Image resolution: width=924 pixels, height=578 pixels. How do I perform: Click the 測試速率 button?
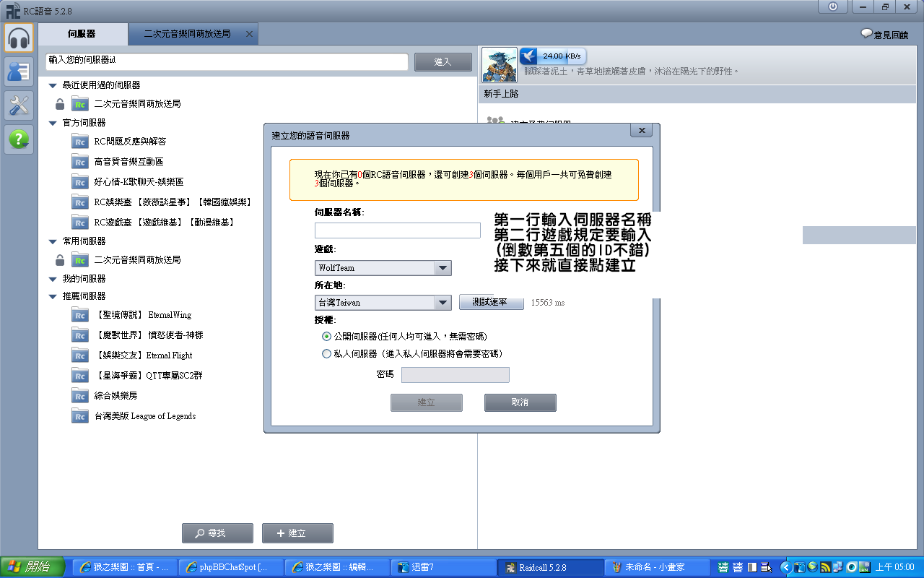492,302
